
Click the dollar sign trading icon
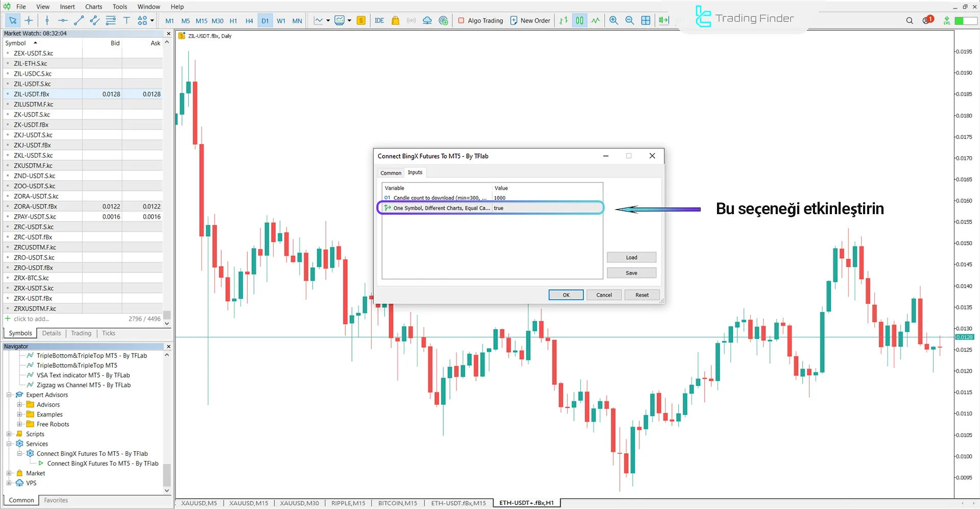(x=361, y=20)
